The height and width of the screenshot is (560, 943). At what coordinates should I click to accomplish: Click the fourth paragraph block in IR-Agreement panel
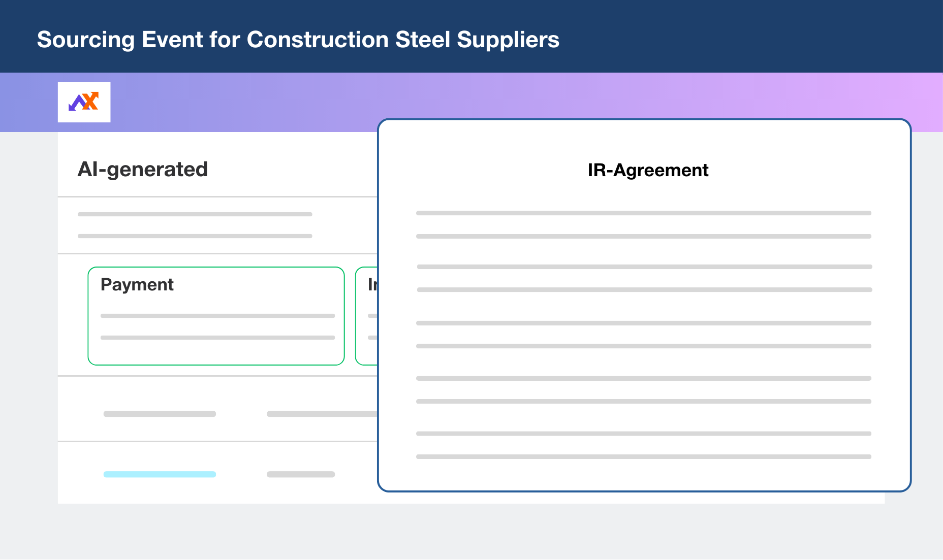click(x=644, y=390)
